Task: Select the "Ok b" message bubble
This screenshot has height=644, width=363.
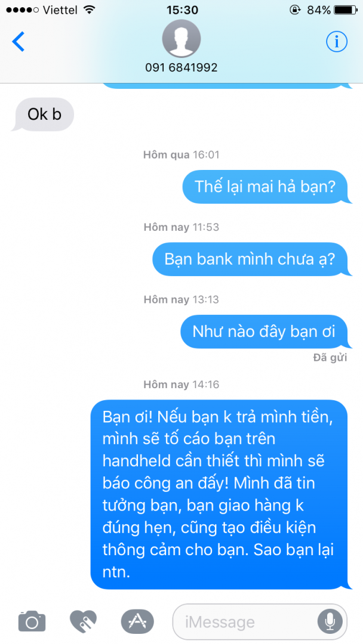Action: [43, 114]
